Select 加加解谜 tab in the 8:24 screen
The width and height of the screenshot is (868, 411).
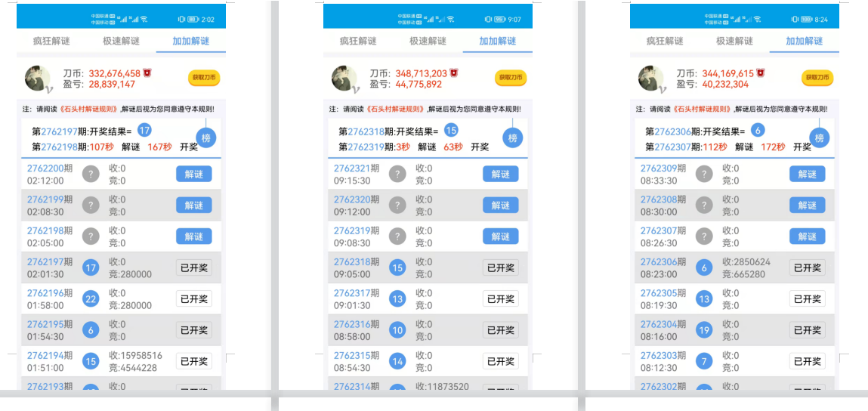[x=805, y=41]
